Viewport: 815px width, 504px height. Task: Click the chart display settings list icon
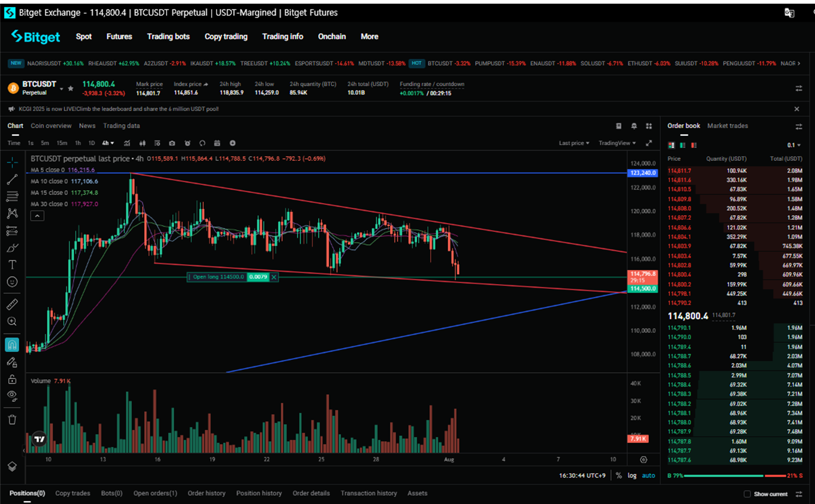pyautogui.click(x=157, y=143)
